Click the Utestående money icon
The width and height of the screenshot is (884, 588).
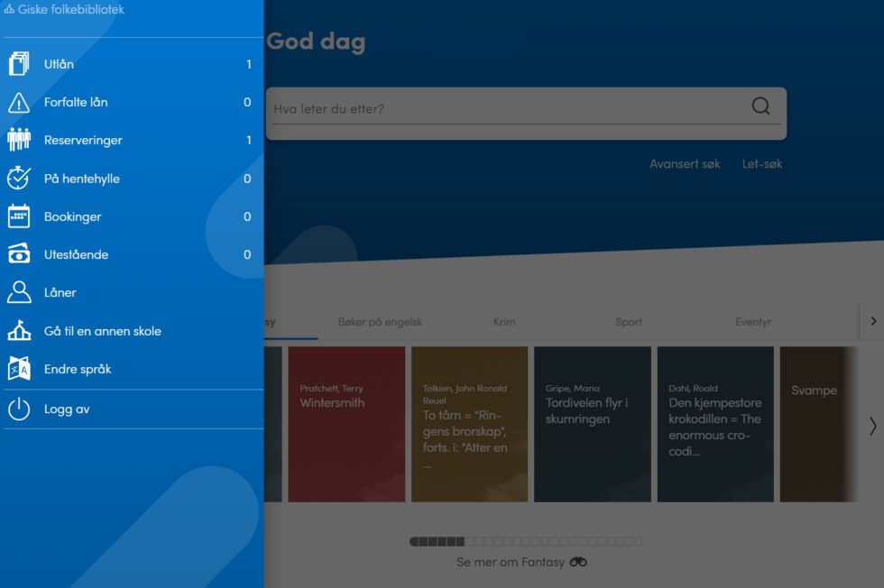pyautogui.click(x=19, y=255)
